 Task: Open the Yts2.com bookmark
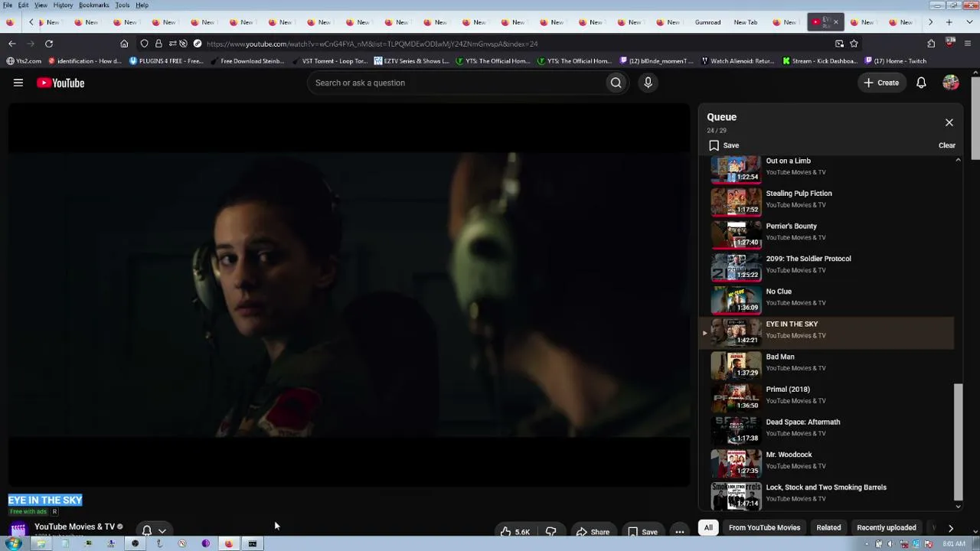pos(24,61)
